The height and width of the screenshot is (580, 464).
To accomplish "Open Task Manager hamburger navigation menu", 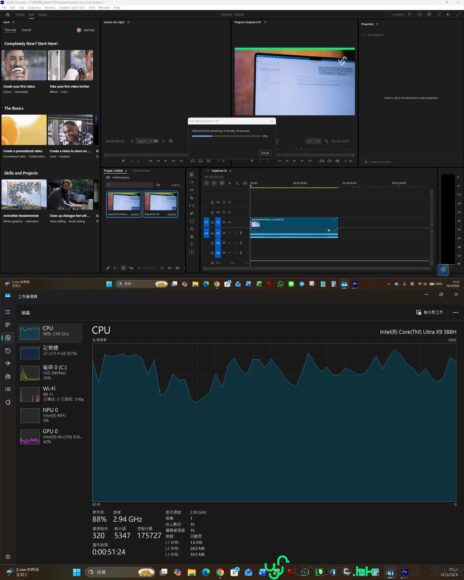I will coord(8,312).
